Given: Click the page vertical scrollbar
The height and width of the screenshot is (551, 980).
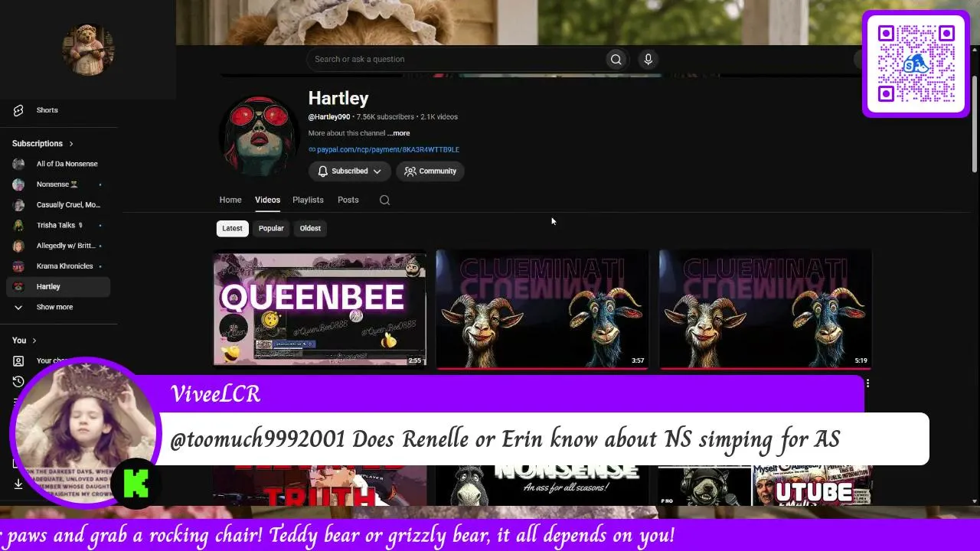Looking at the screenshot, I should 975,122.
